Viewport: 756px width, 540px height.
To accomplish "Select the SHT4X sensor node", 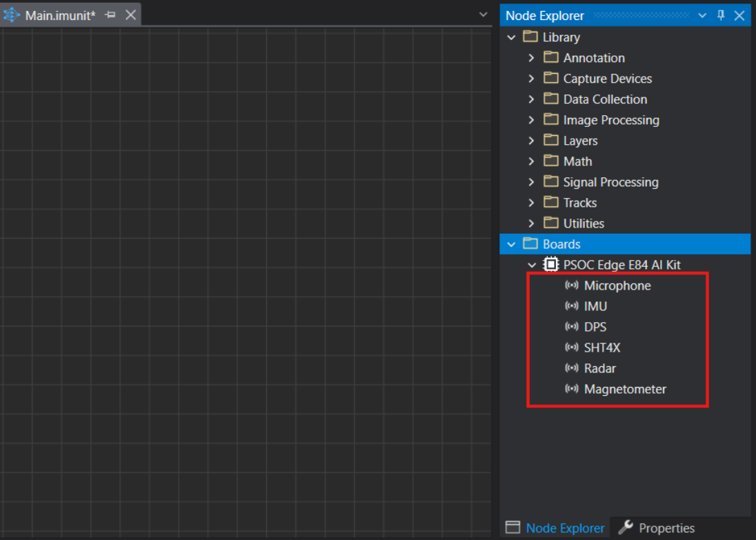I will pyautogui.click(x=601, y=348).
